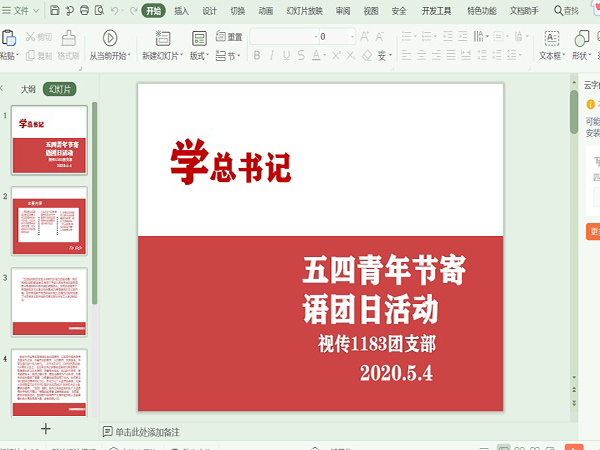Click the Reset (重置) button

229,37
